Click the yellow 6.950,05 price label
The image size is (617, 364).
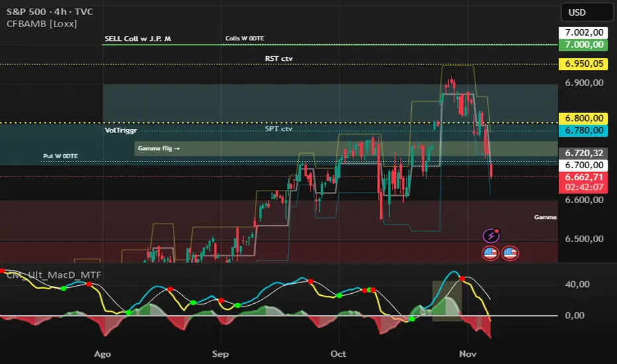(583, 64)
